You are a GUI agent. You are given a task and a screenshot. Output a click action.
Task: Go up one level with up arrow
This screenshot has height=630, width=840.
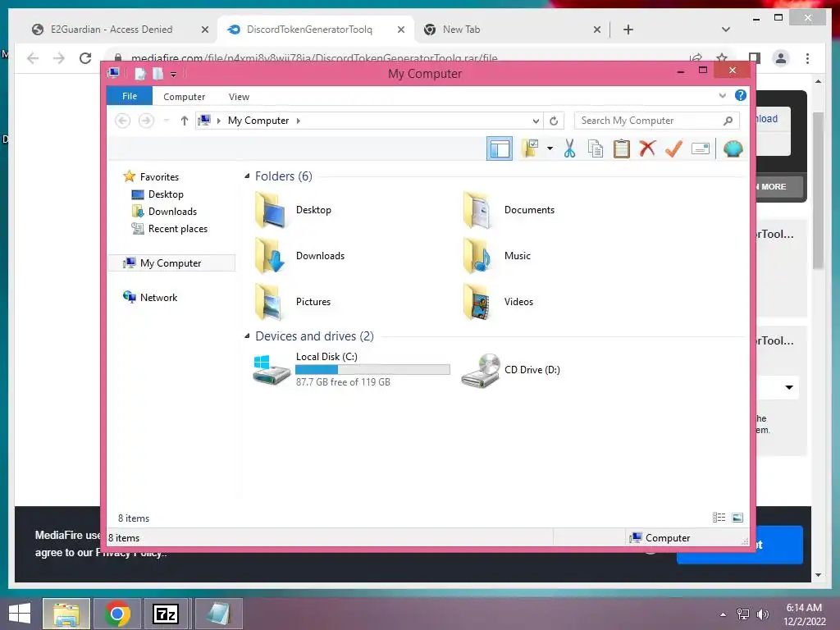pyautogui.click(x=185, y=121)
